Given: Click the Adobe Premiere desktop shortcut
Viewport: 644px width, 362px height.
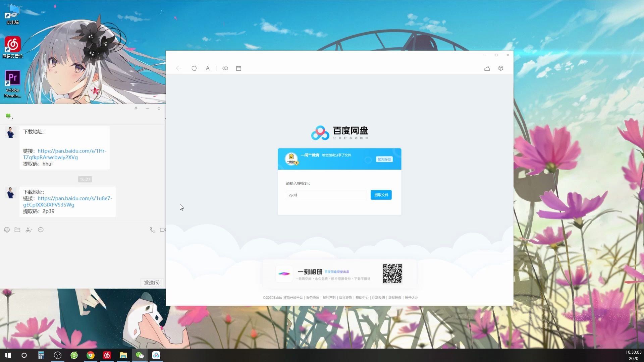Looking at the screenshot, I should [x=13, y=84].
